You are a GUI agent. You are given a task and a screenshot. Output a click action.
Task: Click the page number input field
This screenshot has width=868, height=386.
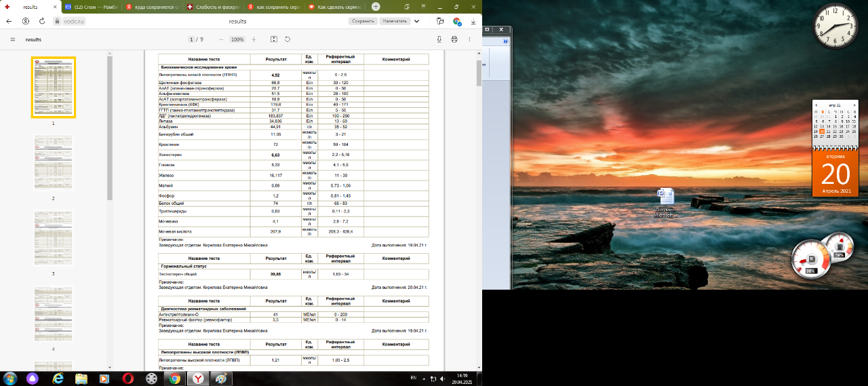pyautogui.click(x=192, y=39)
